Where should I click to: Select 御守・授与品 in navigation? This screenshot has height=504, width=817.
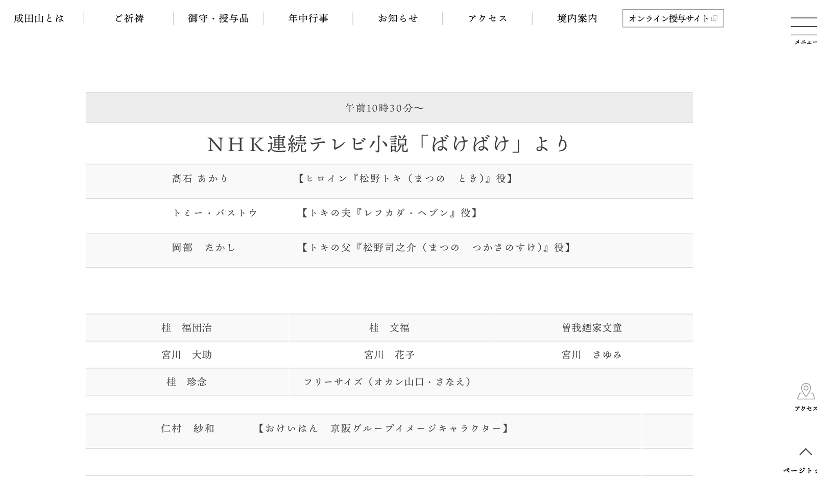pyautogui.click(x=219, y=18)
